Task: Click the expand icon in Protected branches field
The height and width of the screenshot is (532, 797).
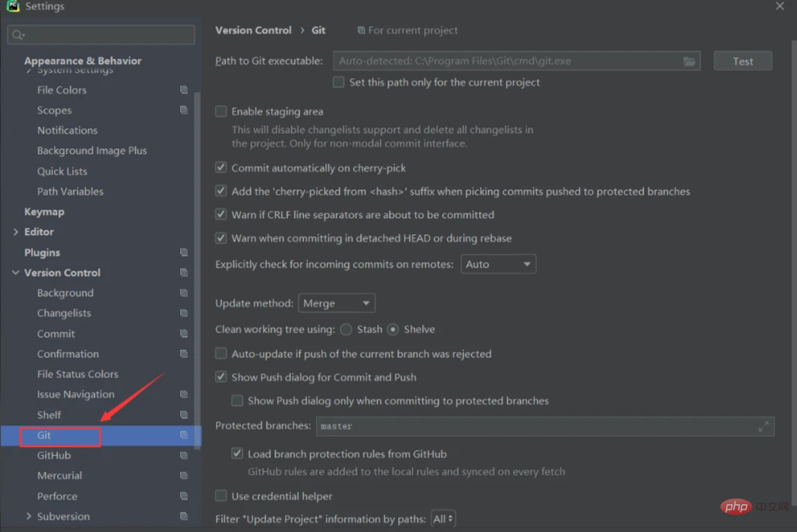Action: tap(763, 426)
